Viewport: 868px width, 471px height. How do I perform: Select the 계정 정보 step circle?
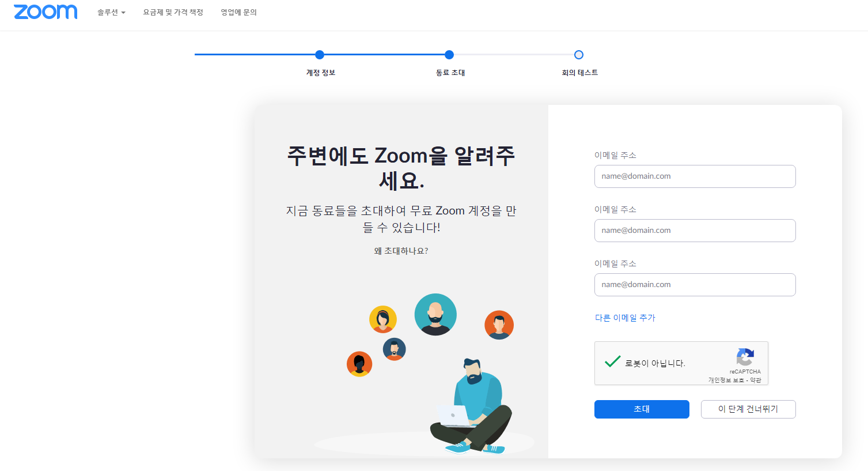point(320,55)
